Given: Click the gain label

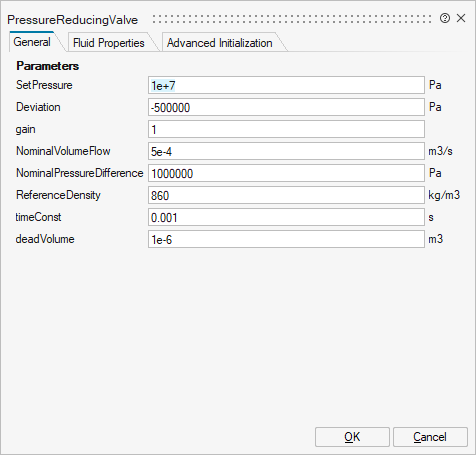Looking at the screenshot, I should tap(25, 129).
